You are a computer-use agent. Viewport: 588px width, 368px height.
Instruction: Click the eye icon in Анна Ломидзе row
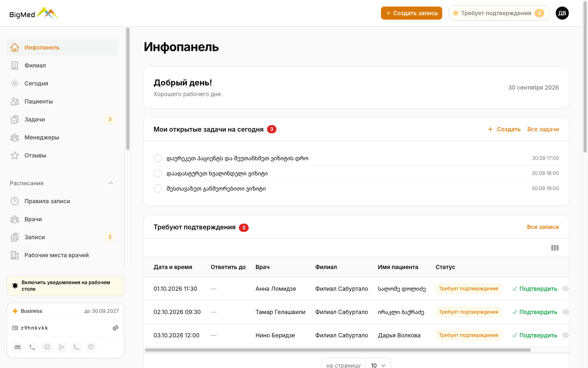pos(566,289)
